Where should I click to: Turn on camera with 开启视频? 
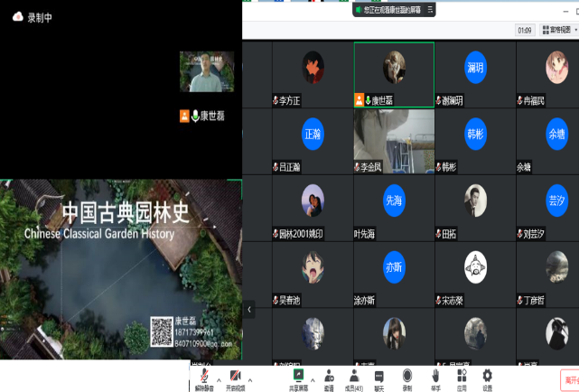click(235, 377)
